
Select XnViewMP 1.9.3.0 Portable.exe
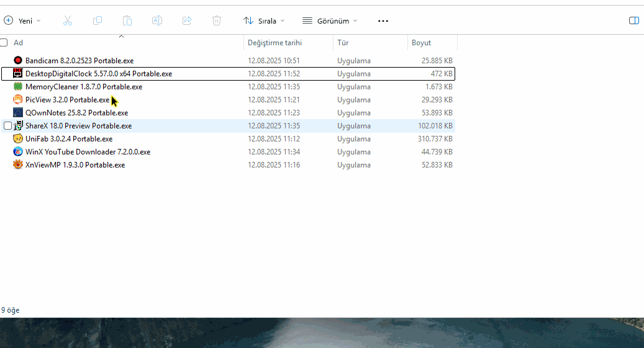coord(75,165)
